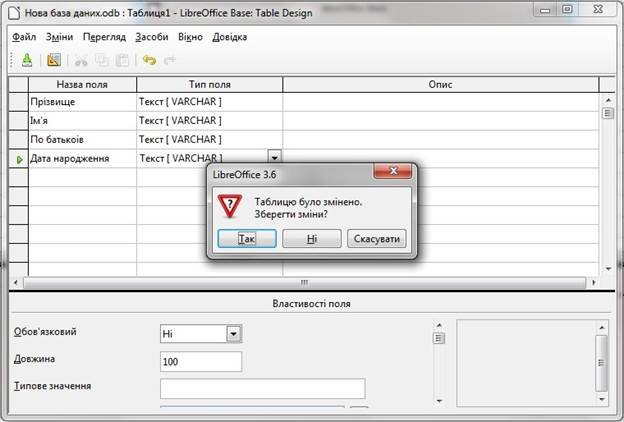Click the Paste clipboard icon

pyautogui.click(x=122, y=60)
